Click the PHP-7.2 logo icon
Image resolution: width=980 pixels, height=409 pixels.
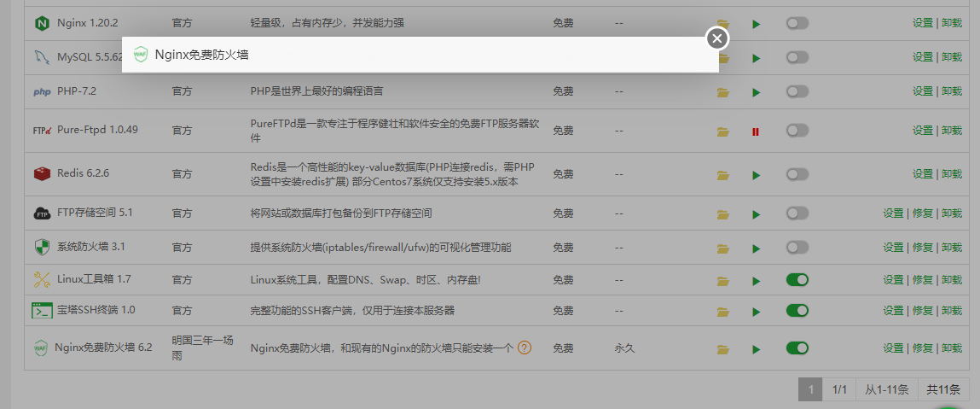42,92
